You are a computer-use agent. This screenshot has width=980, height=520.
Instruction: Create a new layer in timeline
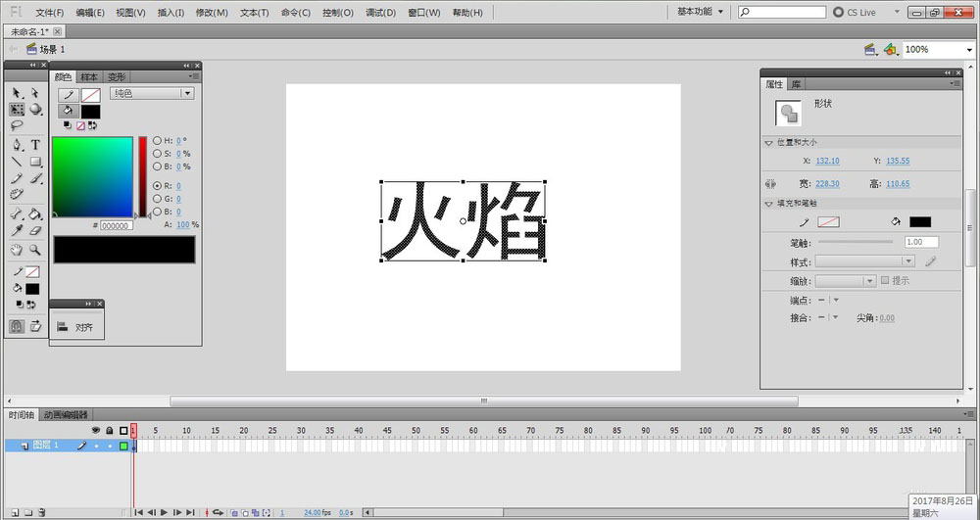tap(15, 512)
